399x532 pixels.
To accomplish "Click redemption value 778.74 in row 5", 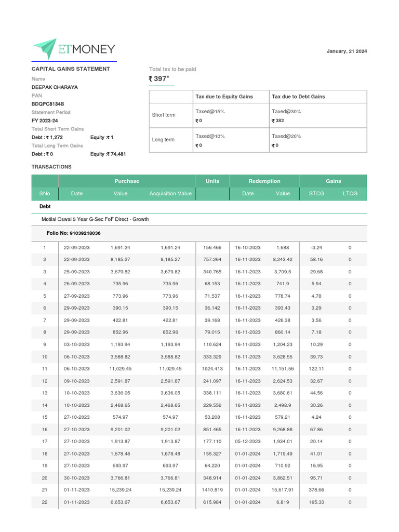I will click(283, 296).
